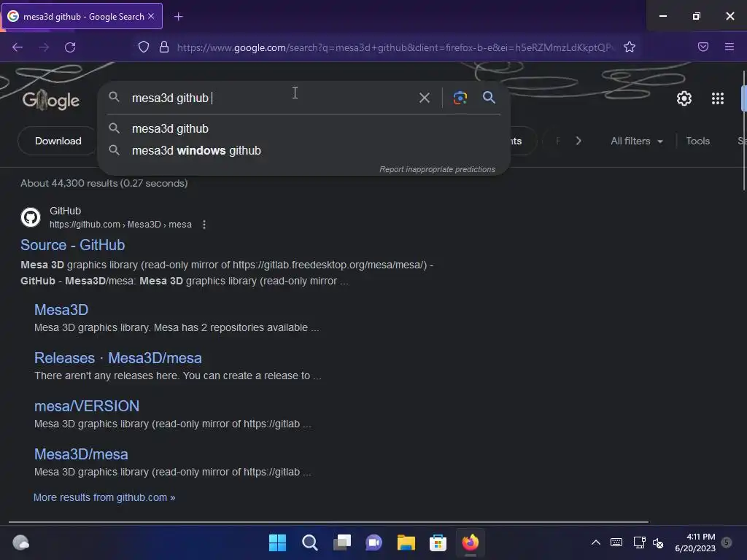Open the mesa/VERSION link
Image resolution: width=747 pixels, height=560 pixels.
coord(87,405)
